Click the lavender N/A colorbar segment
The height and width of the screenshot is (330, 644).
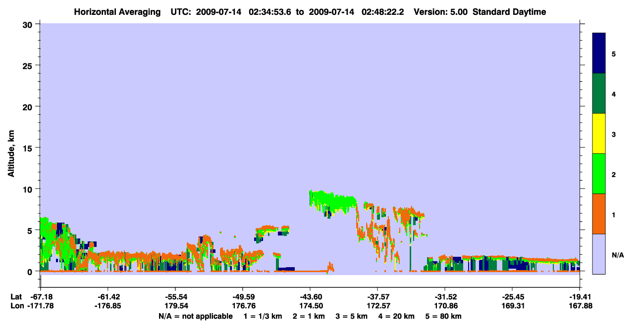pyautogui.click(x=599, y=254)
